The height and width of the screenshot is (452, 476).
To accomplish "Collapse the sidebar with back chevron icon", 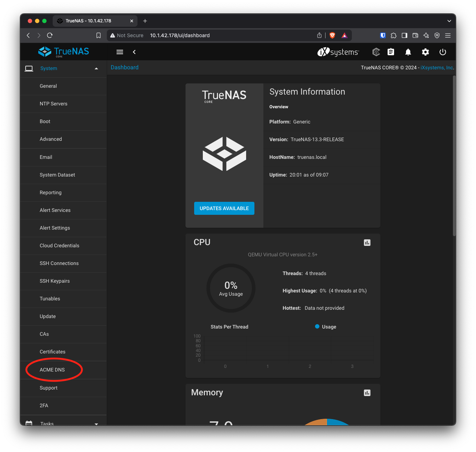I will pyautogui.click(x=134, y=52).
